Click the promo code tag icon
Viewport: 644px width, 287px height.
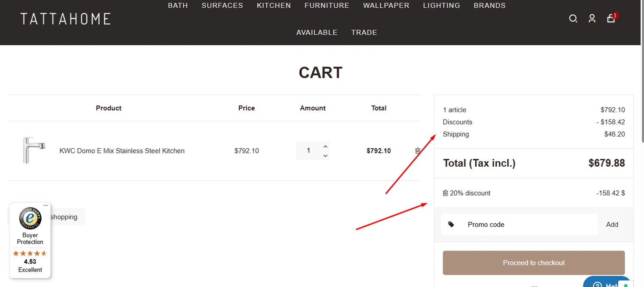point(451,224)
